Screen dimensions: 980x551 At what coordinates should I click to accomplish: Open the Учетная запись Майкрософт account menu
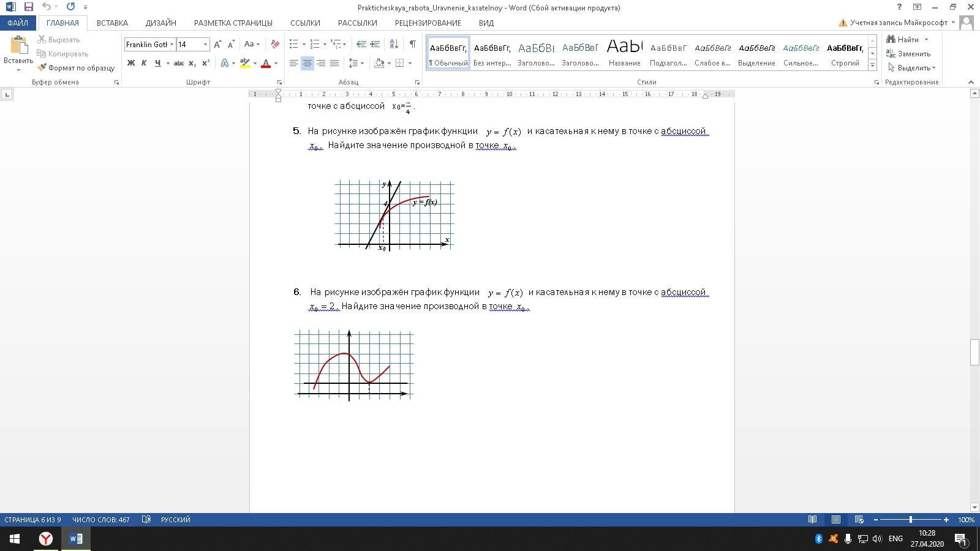[x=897, y=23]
